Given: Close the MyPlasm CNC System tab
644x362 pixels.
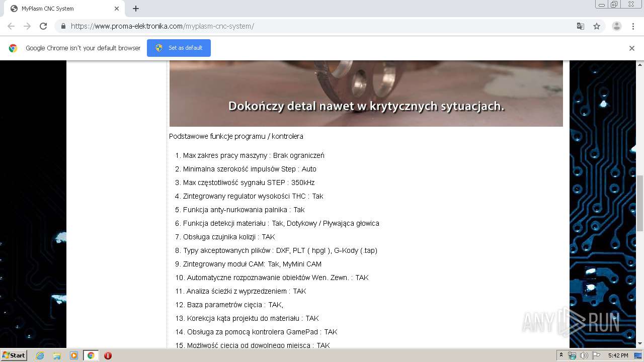Looking at the screenshot, I should [117, 9].
